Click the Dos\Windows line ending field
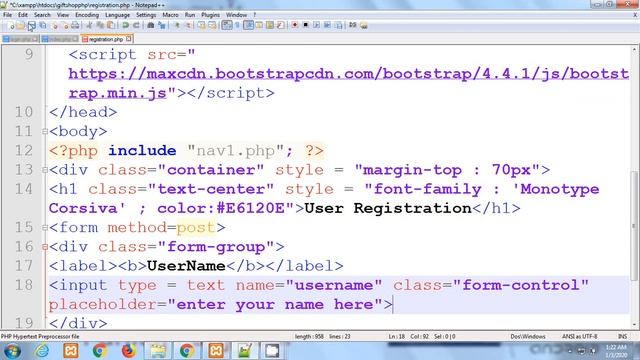The width and height of the screenshot is (640, 360). tap(528, 337)
